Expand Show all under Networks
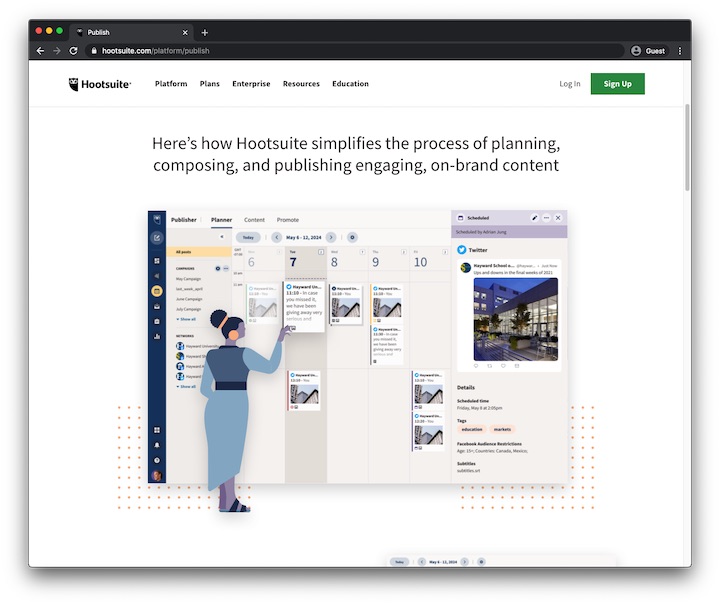Image resolution: width=720 pixels, height=605 pixels. pyautogui.click(x=187, y=386)
